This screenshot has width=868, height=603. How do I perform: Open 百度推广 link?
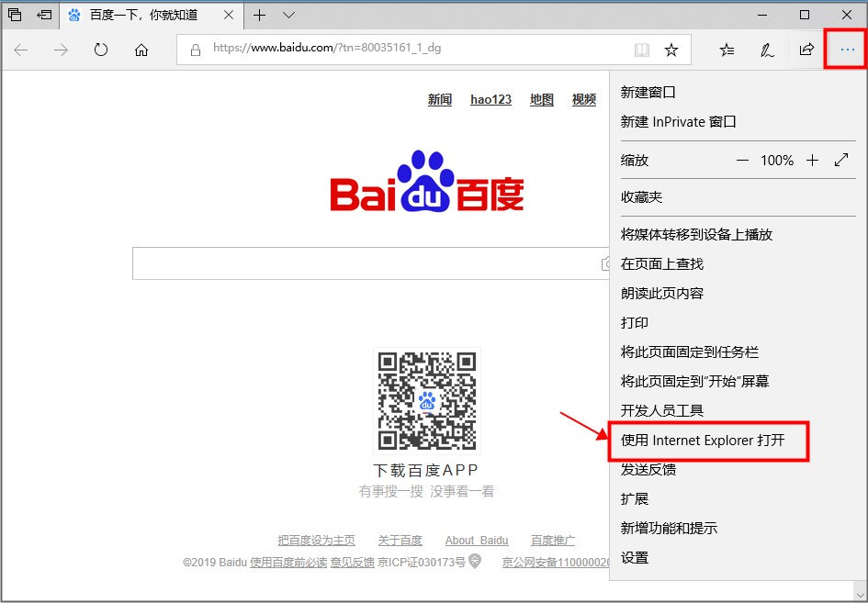552,541
